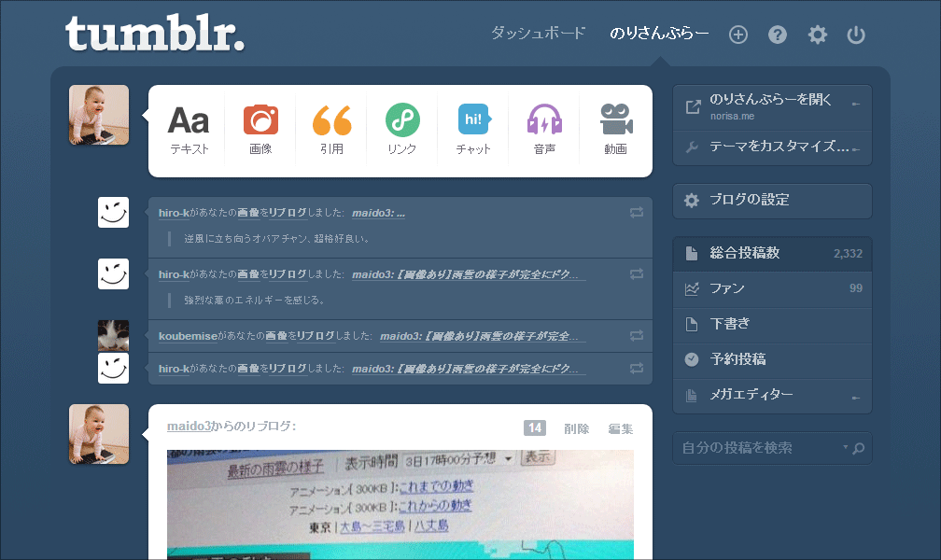Click norisa.me domain text
941x560 pixels.
coord(732,116)
